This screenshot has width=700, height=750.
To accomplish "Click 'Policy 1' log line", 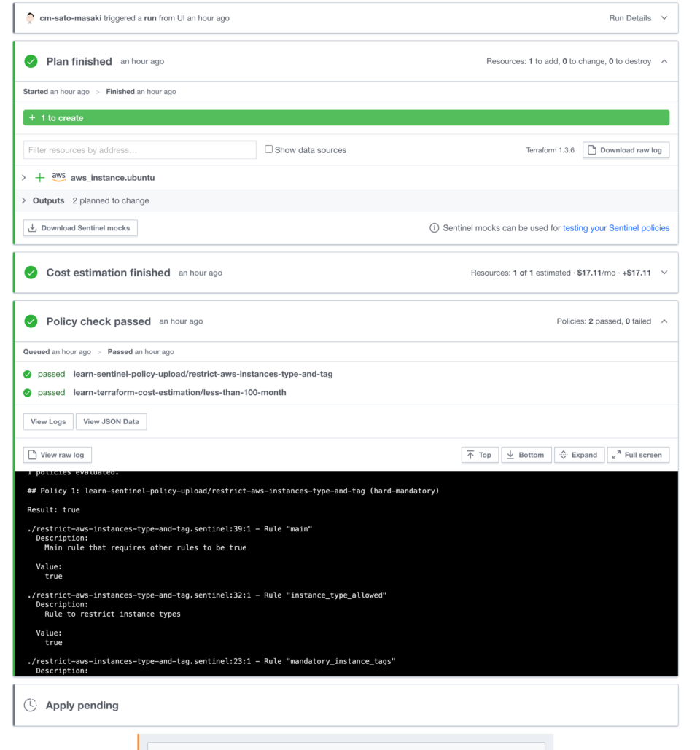I will click(x=233, y=491).
